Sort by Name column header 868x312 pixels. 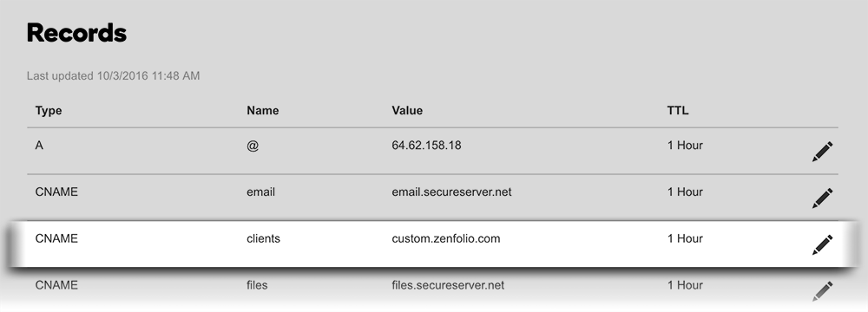(262, 111)
